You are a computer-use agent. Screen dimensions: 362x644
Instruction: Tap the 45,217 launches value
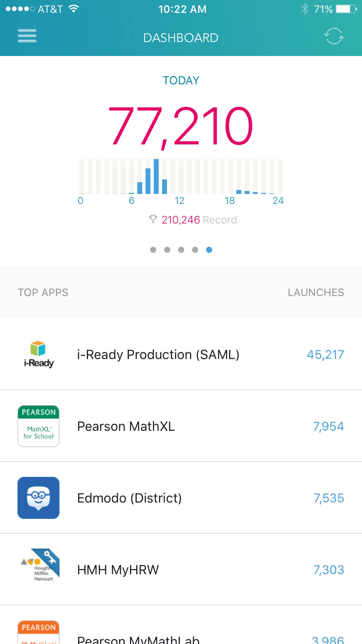click(x=325, y=355)
